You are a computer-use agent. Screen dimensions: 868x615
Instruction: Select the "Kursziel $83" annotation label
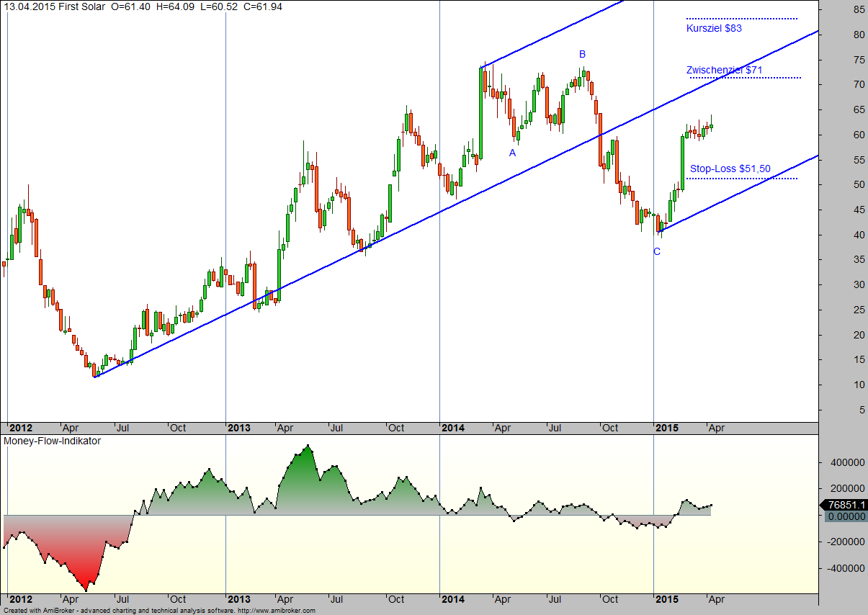point(714,29)
